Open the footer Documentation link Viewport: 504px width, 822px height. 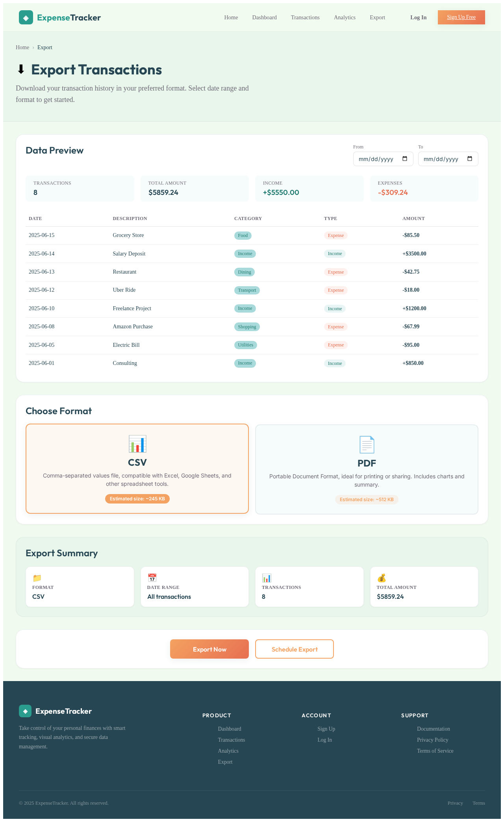(434, 729)
